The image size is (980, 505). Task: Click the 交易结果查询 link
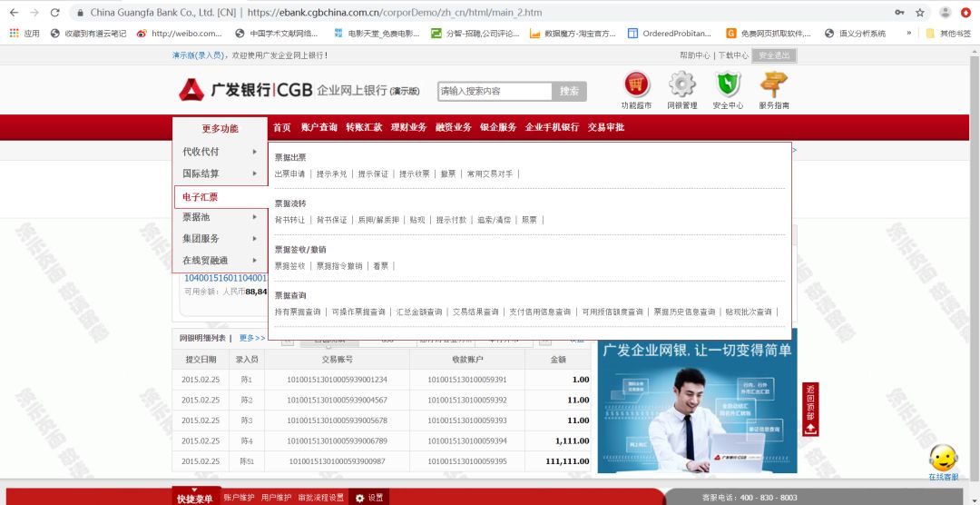[475, 312]
